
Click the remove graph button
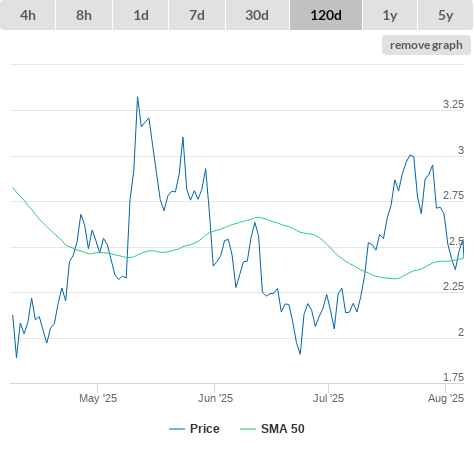(x=426, y=45)
